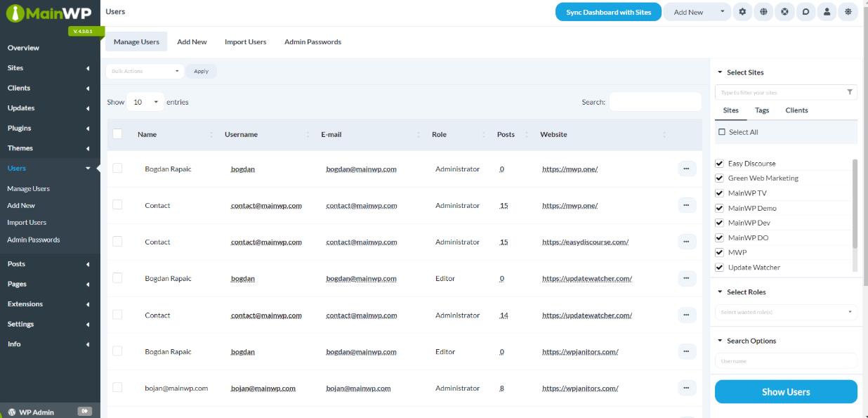Click the chat bubble icon in header
Image resolution: width=868 pixels, height=418 pixels.
[x=805, y=12]
